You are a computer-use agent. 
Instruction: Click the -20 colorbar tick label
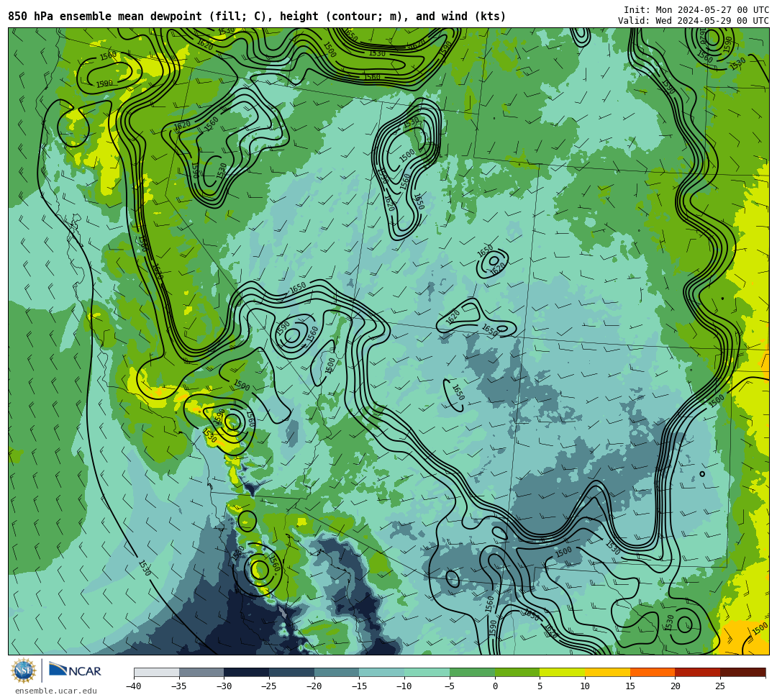pyautogui.click(x=314, y=686)
